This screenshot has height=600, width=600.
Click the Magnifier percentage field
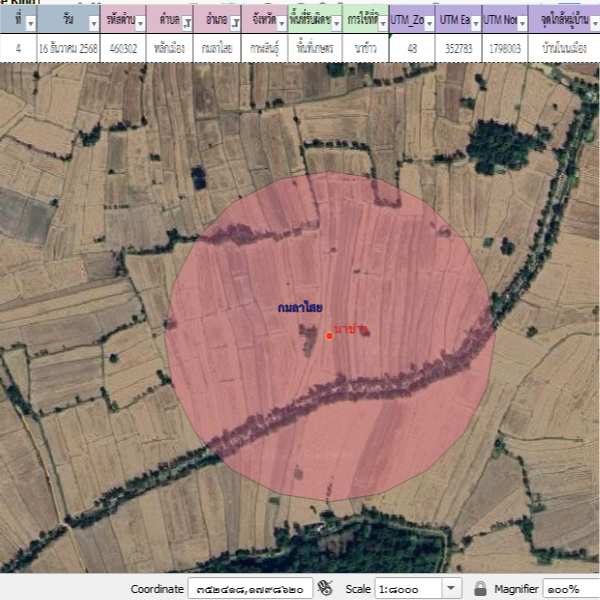click(572, 588)
